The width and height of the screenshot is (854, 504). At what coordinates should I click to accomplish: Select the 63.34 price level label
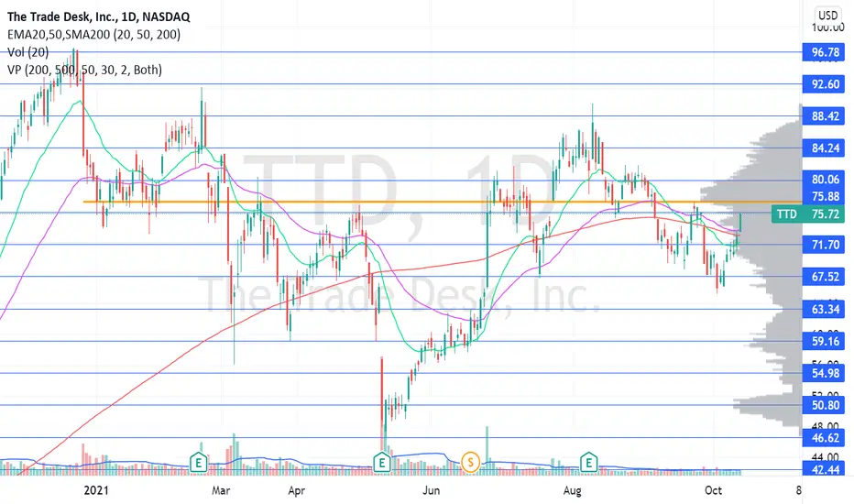point(824,310)
